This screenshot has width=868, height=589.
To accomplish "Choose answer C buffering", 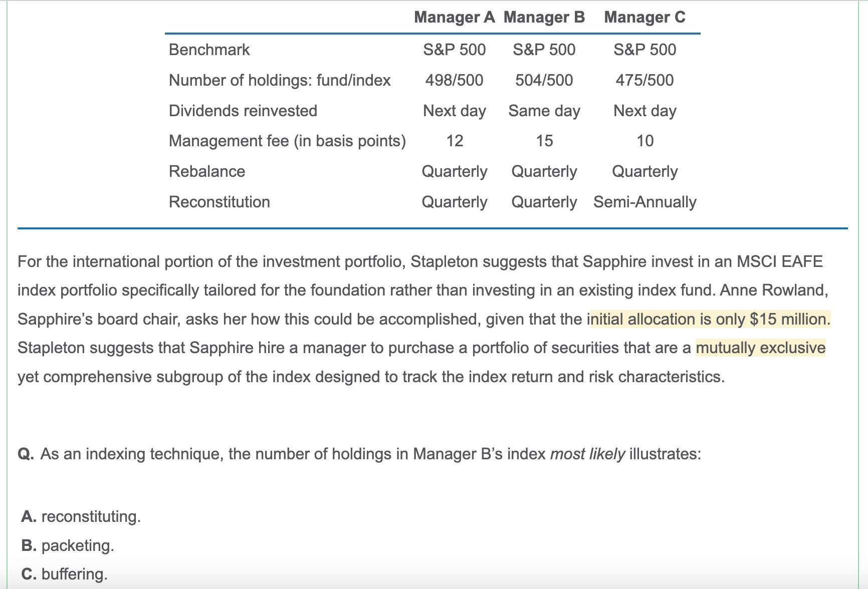I will (65, 574).
